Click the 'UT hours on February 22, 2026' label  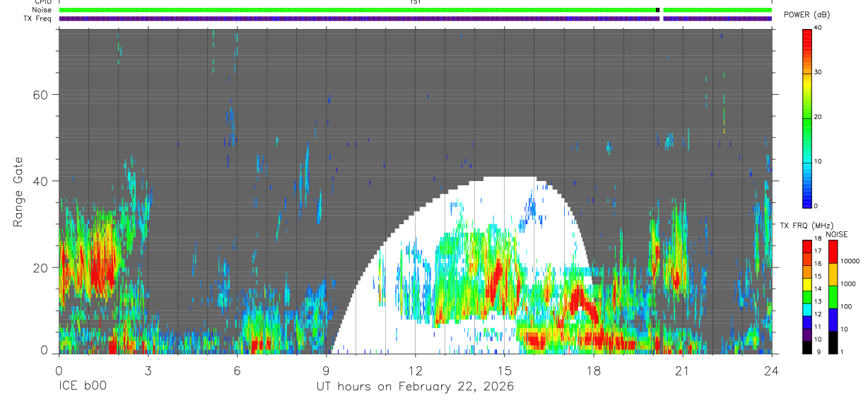[x=415, y=387]
